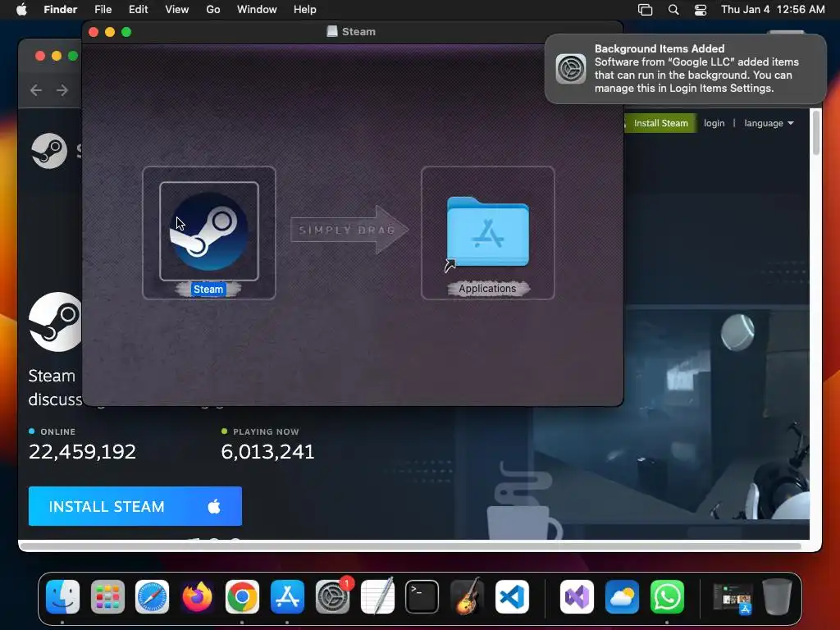The image size is (840, 630).
Task: Open the Apple menu
Action: [21, 10]
